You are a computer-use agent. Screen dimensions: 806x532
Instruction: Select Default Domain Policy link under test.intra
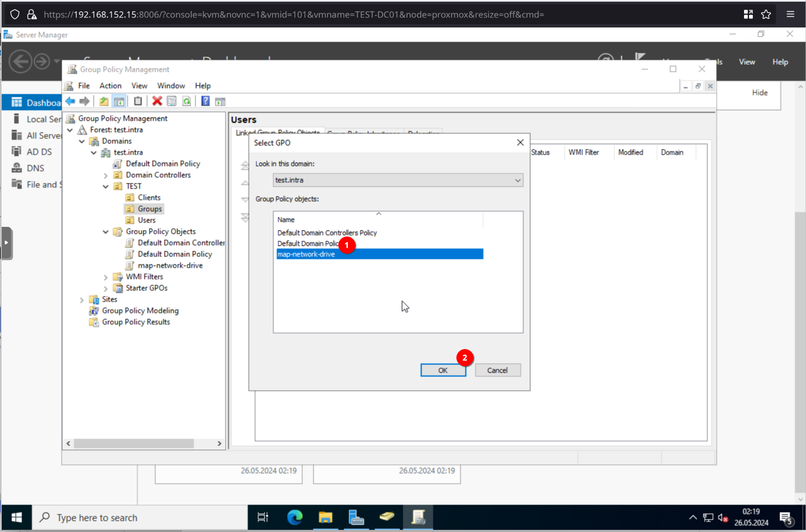click(x=163, y=163)
